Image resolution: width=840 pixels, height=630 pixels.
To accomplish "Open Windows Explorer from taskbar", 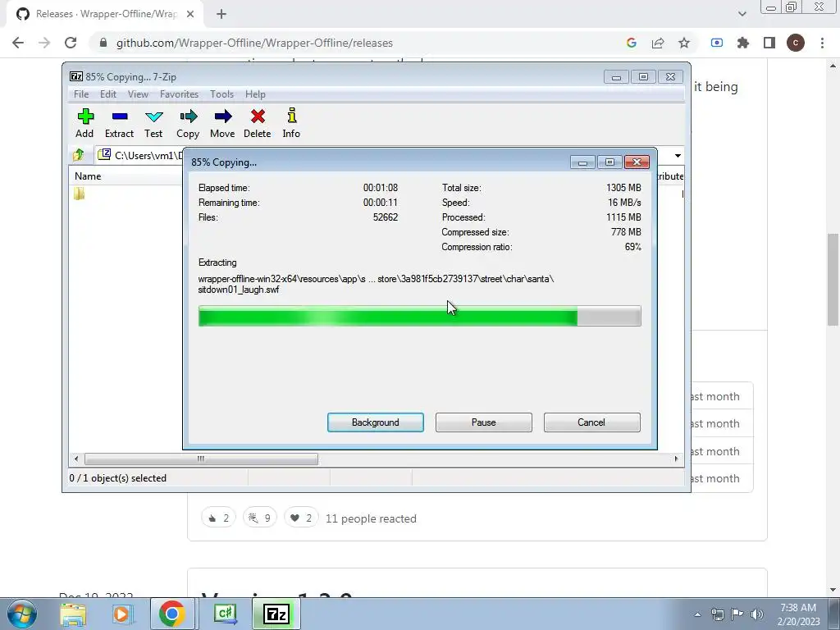I will pyautogui.click(x=73, y=614).
